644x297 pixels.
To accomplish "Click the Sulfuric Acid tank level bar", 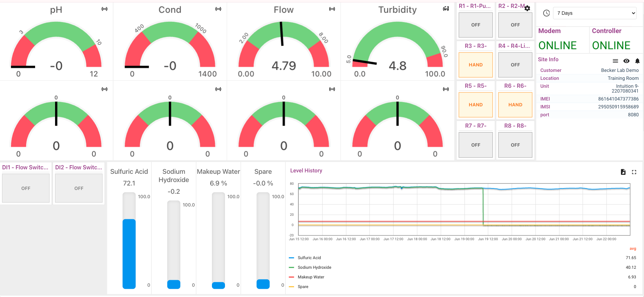I will pos(129,241).
